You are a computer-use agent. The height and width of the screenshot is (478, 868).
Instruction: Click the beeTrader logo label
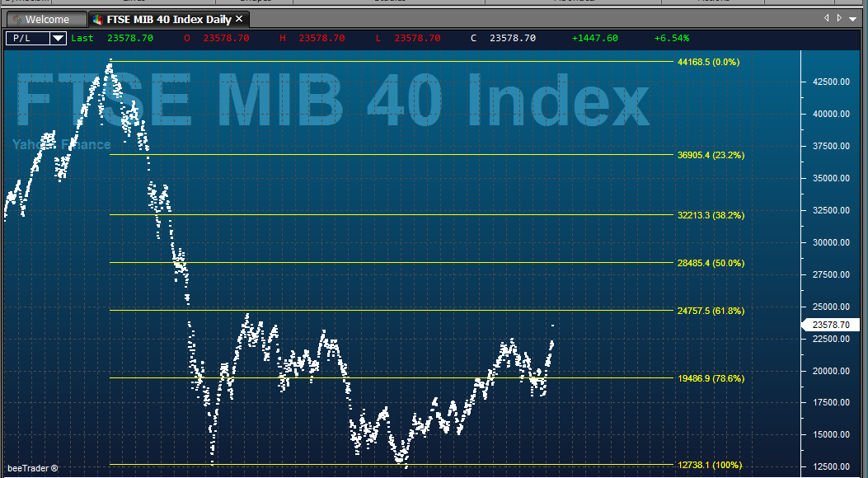[x=33, y=468]
